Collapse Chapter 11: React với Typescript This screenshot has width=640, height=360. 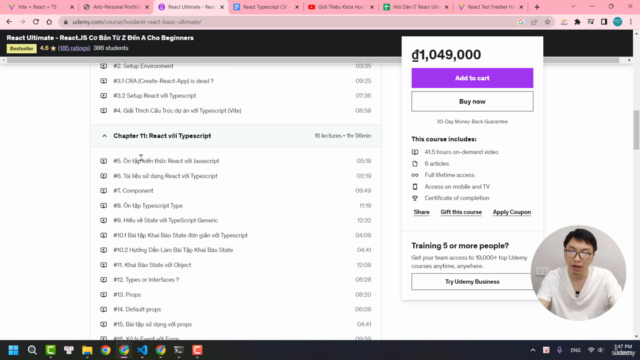[236, 136]
